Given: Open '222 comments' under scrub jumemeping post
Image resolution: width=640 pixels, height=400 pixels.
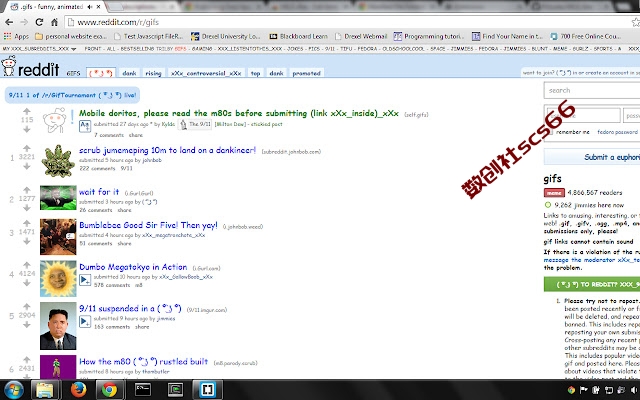Looking at the screenshot, I should pos(98,168).
